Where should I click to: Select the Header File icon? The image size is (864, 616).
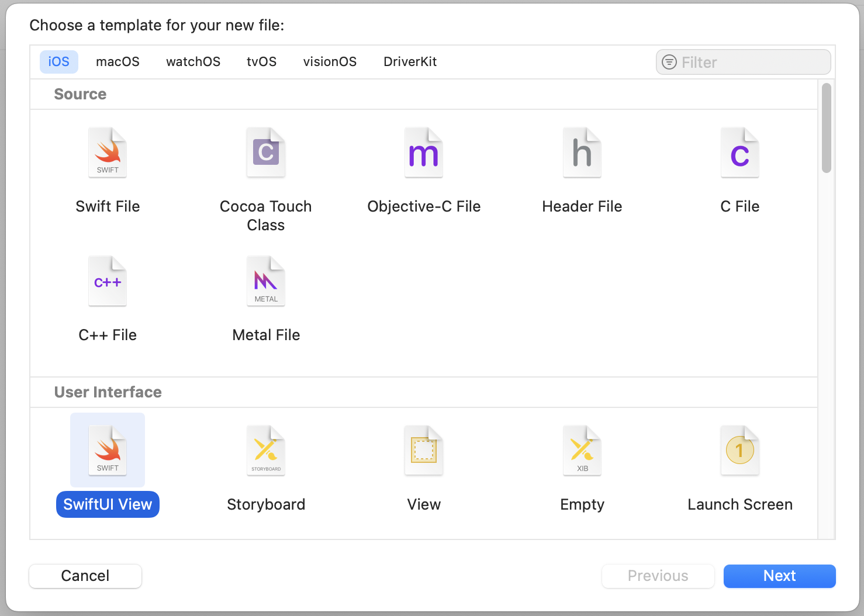coord(582,153)
